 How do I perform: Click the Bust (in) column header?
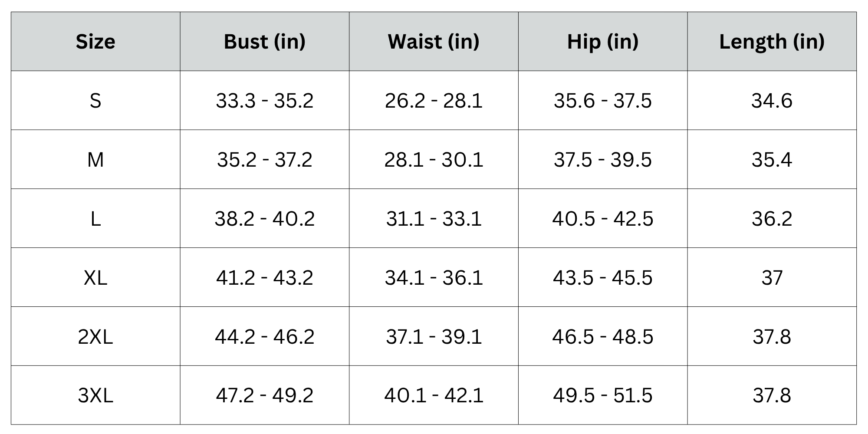tap(265, 42)
